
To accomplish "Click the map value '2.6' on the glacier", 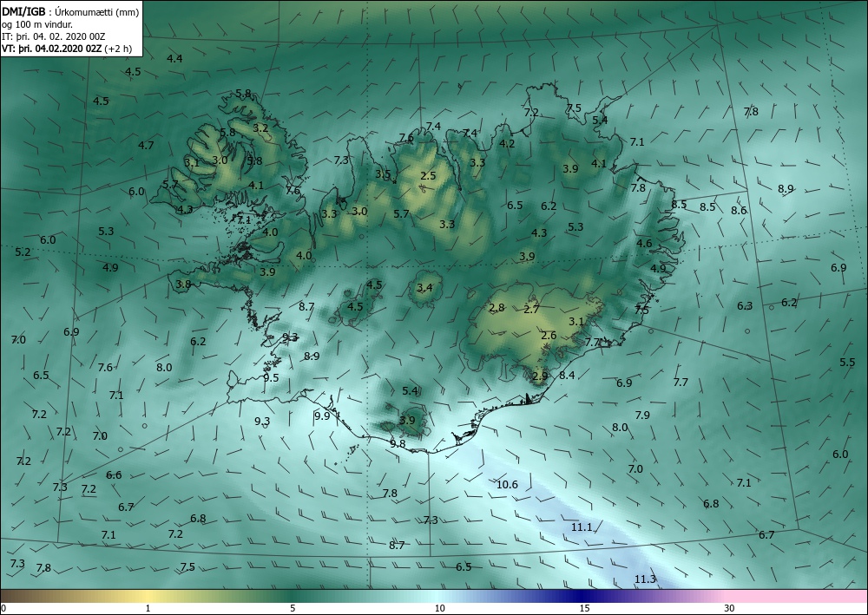I will (x=549, y=335).
